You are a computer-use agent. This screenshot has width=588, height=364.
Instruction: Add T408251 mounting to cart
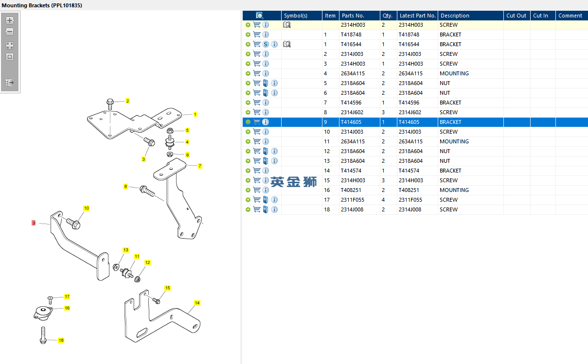point(257,190)
